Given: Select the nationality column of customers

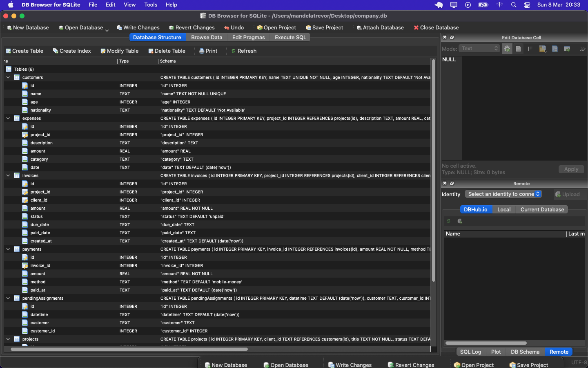Looking at the screenshot, I should [217, 110].
